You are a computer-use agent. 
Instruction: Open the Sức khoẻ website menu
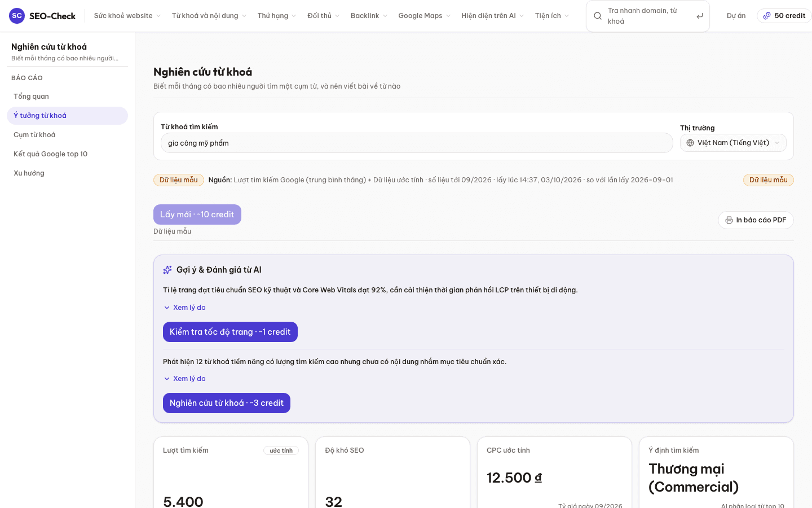click(127, 16)
